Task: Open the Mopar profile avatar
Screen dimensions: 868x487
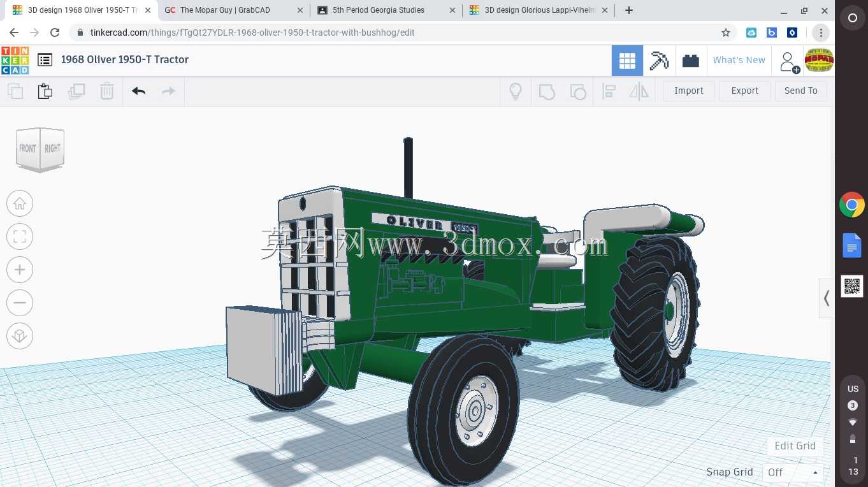Action: [819, 61]
